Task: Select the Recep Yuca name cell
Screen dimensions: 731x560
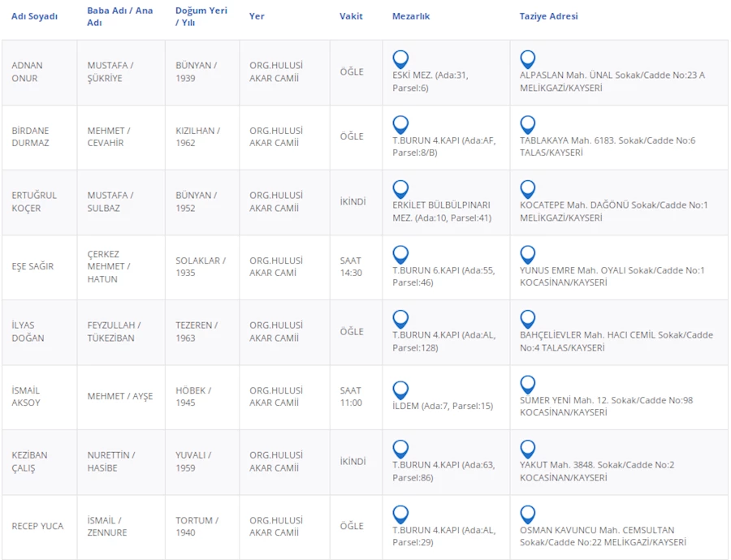Action: tap(38, 527)
